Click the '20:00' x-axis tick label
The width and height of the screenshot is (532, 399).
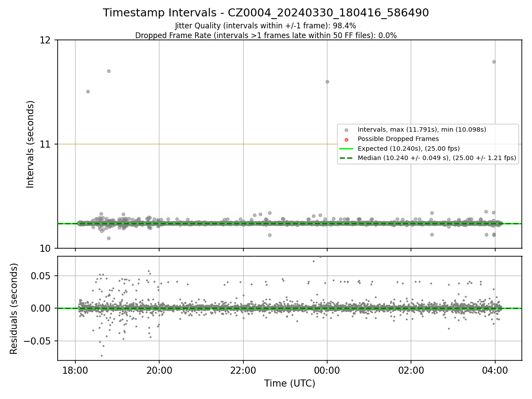pos(159,370)
